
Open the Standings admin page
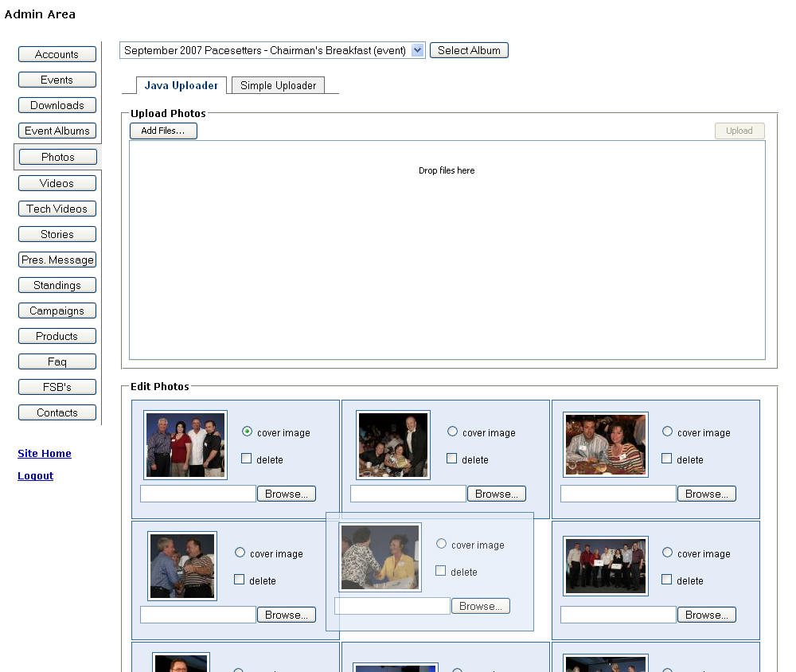coord(57,285)
